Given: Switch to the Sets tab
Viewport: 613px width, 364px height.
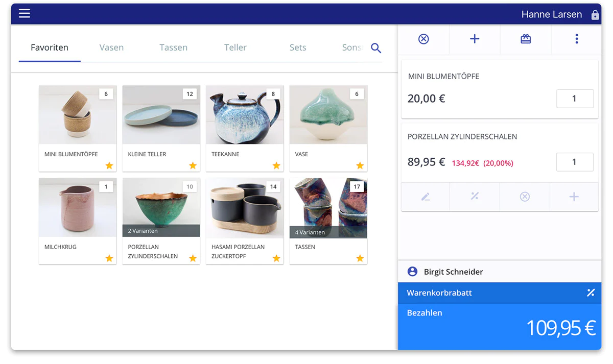Looking at the screenshot, I should (298, 47).
